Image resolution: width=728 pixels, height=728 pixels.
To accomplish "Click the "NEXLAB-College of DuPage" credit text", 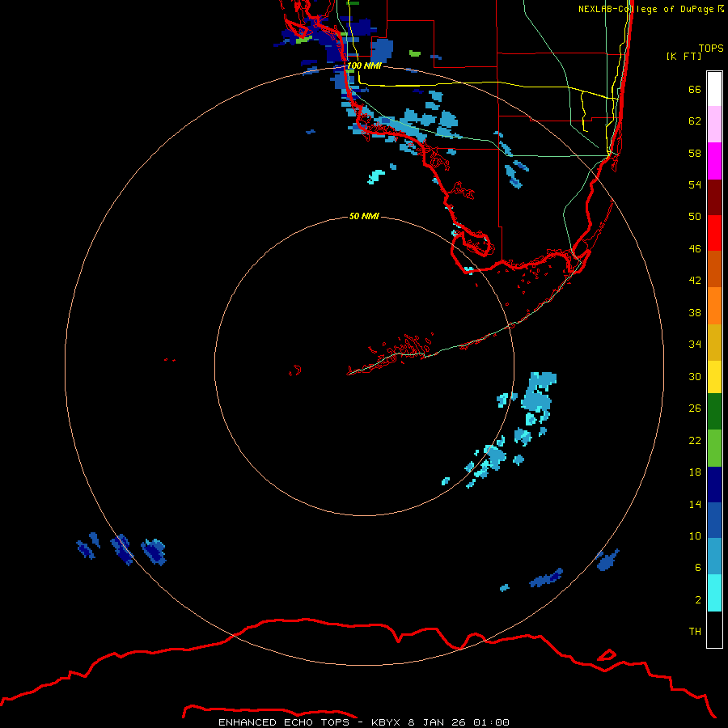I will [x=645, y=9].
